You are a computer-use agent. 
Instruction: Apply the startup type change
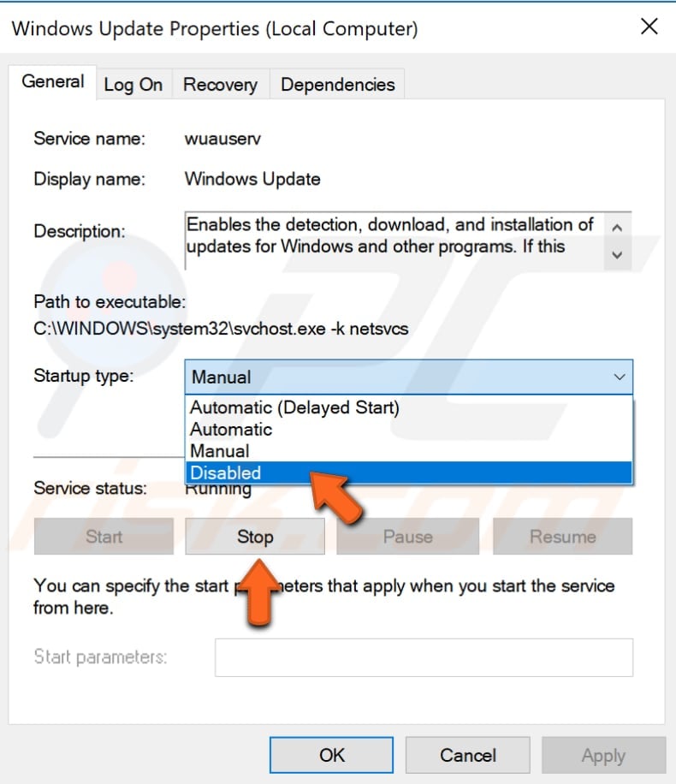603,755
